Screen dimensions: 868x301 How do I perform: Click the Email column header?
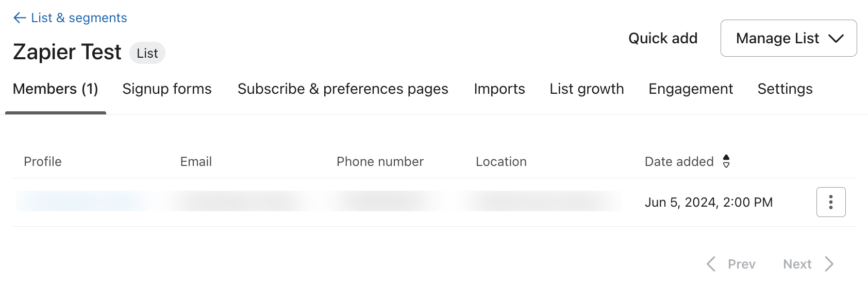(x=196, y=162)
